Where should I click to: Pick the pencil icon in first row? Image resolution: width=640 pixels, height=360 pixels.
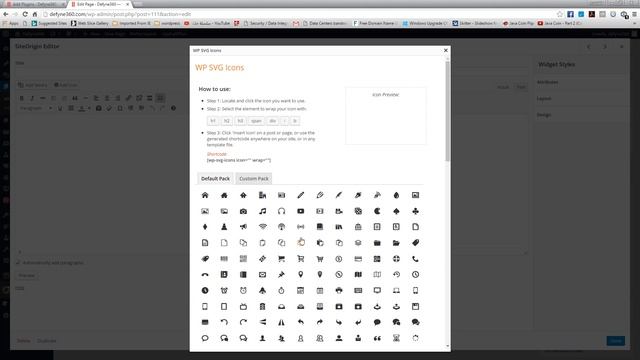pyautogui.click(x=301, y=195)
